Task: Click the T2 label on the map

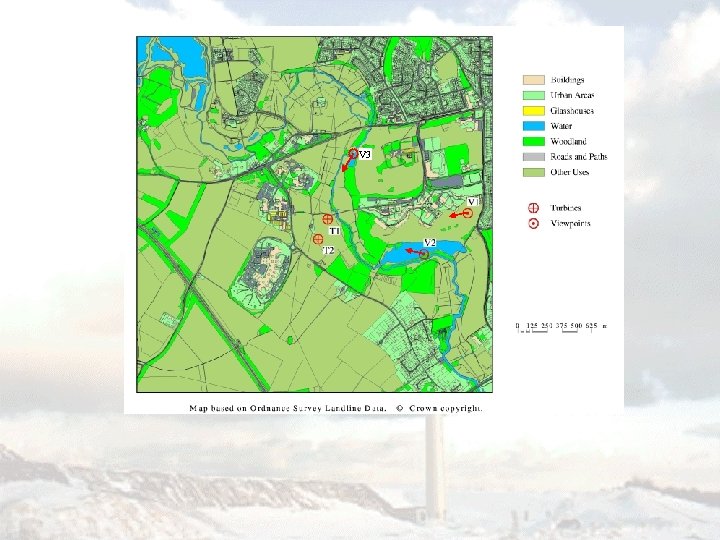Action: pyautogui.click(x=328, y=250)
